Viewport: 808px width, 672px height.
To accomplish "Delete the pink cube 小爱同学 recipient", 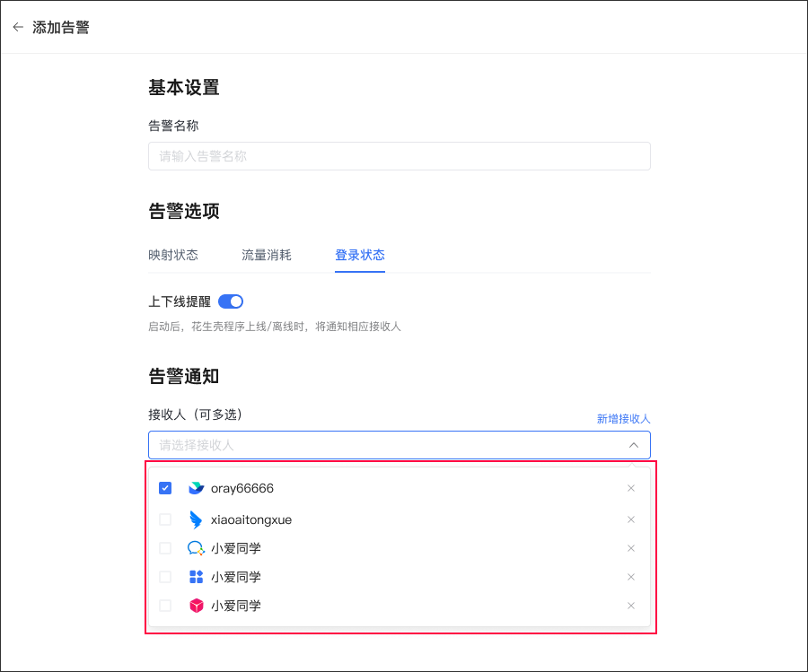I will click(x=631, y=606).
